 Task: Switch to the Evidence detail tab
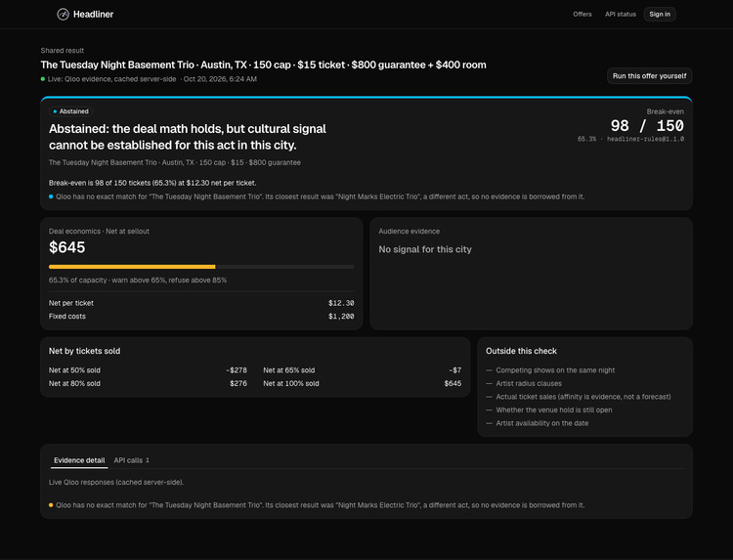click(x=79, y=460)
